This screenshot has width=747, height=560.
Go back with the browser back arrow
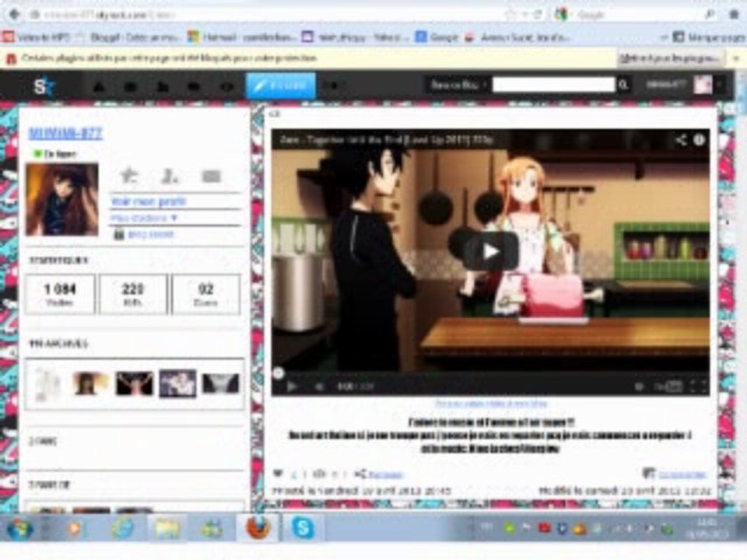(x=14, y=15)
